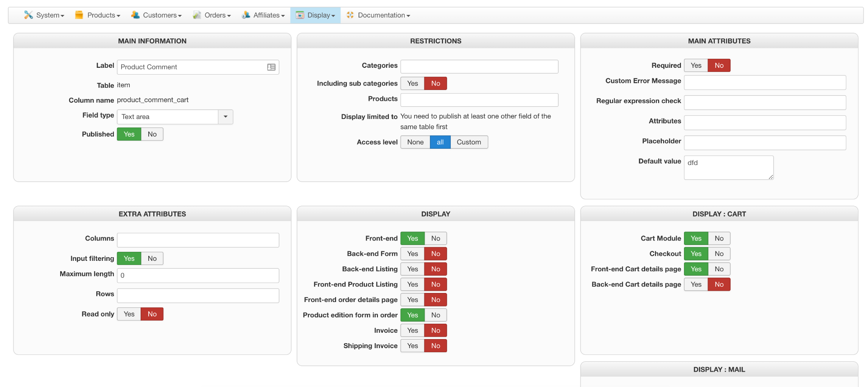Set Shipping Invoice to Yes
The height and width of the screenshot is (387, 868).
point(413,346)
